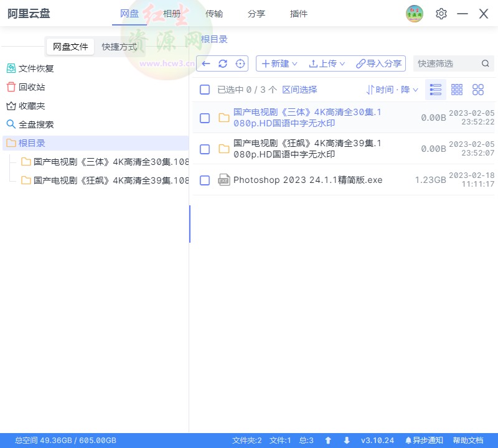Open 帮助文档 in the status bar
The width and height of the screenshot is (498, 448).
point(468,441)
